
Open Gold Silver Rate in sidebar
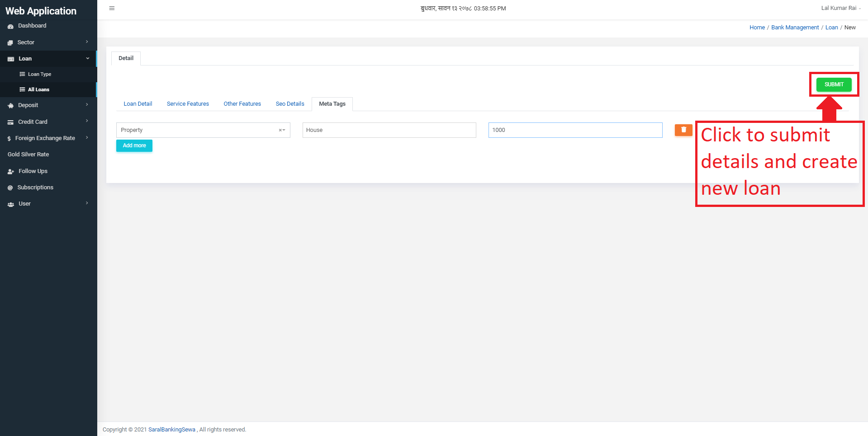48,155
